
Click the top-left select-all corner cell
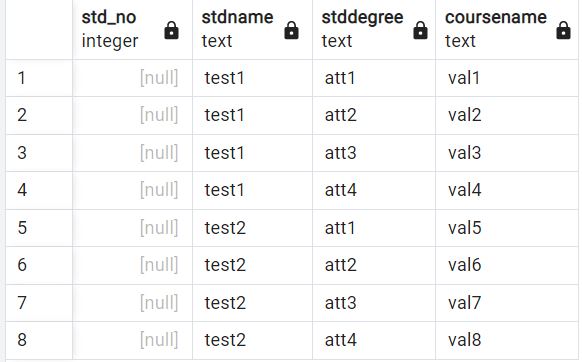[39, 29]
